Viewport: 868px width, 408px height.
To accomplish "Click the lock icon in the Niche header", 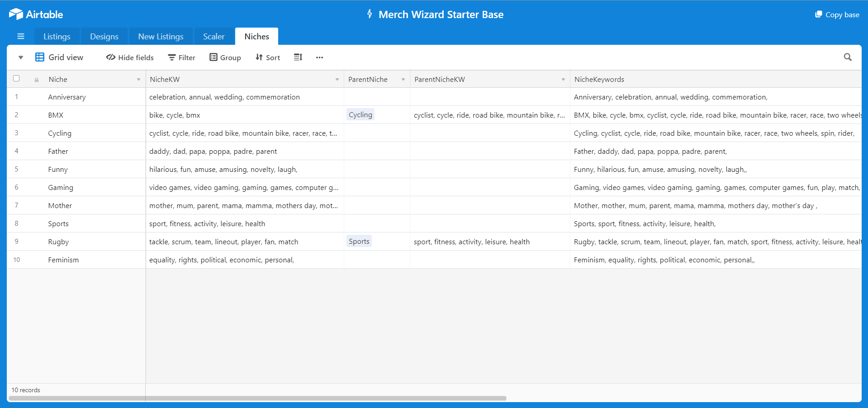I will [37, 80].
